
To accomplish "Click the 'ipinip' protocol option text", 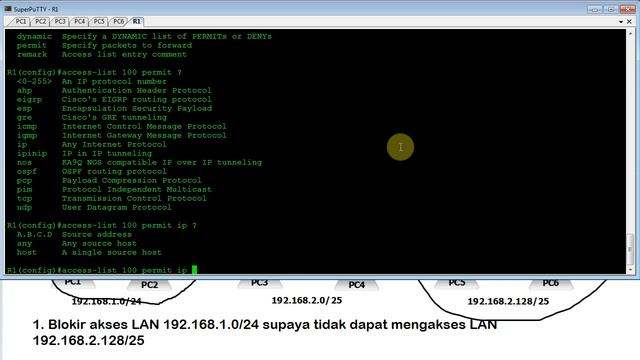I will click(x=32, y=153).
